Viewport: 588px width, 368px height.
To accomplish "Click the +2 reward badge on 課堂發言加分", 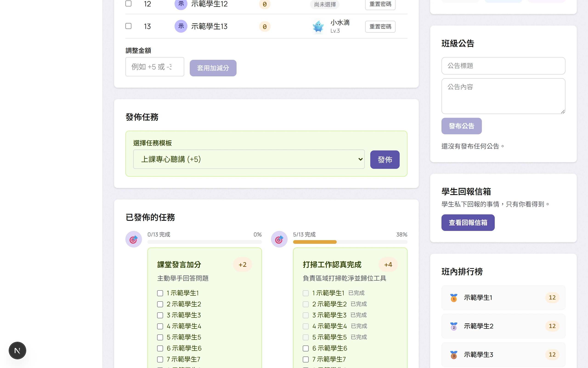I will click(x=243, y=264).
